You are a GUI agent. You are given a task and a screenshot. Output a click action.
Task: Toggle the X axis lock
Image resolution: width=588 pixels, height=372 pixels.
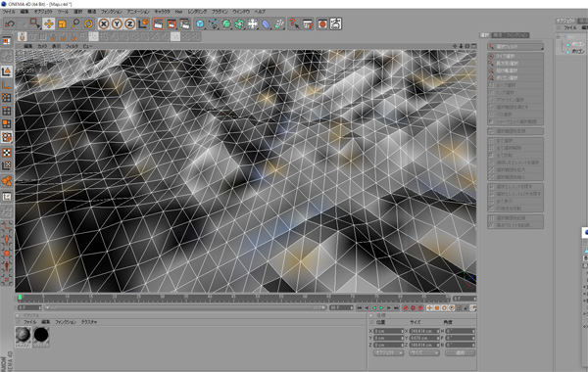(x=104, y=23)
